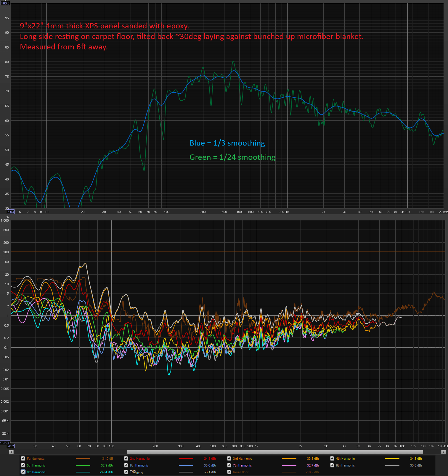The height and width of the screenshot is (476, 448).
Task: Toggle the 8th Harmonic checkbox
Action: point(332,465)
